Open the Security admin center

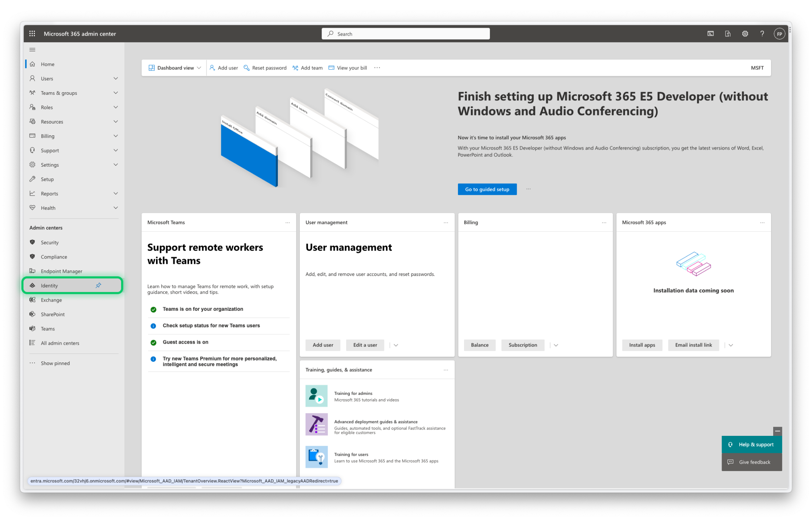(50, 242)
